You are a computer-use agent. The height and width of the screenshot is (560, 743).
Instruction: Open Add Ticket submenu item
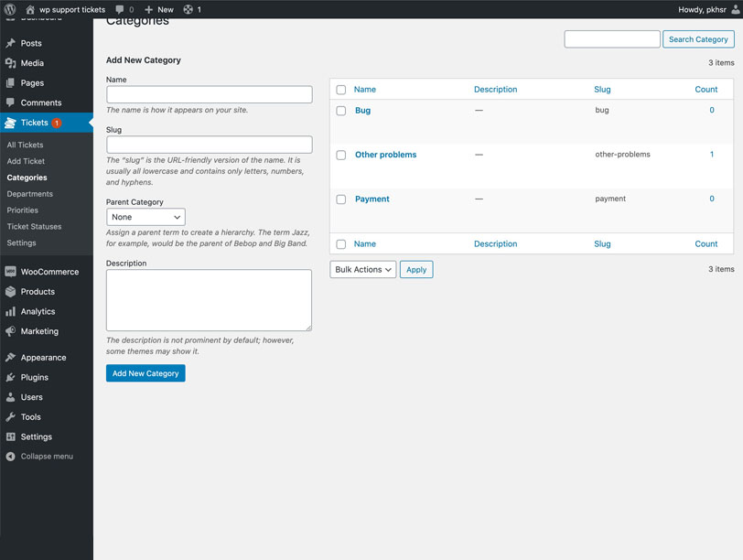26,161
